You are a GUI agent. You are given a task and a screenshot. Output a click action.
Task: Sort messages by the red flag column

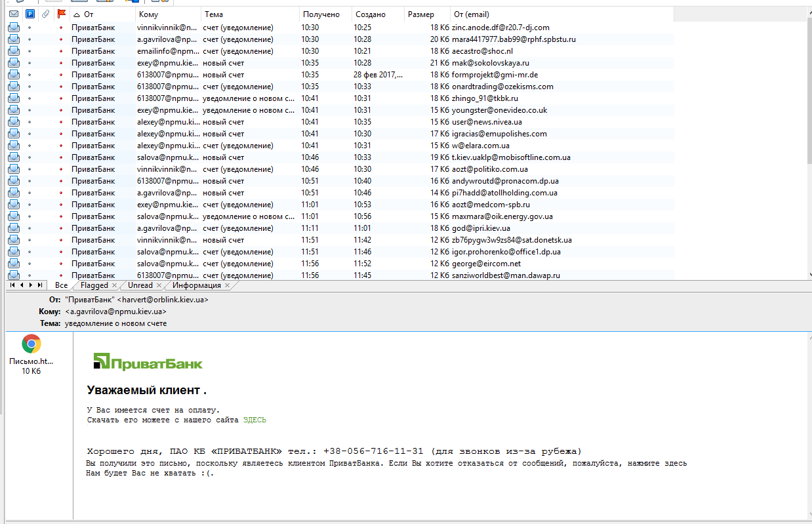(62, 14)
